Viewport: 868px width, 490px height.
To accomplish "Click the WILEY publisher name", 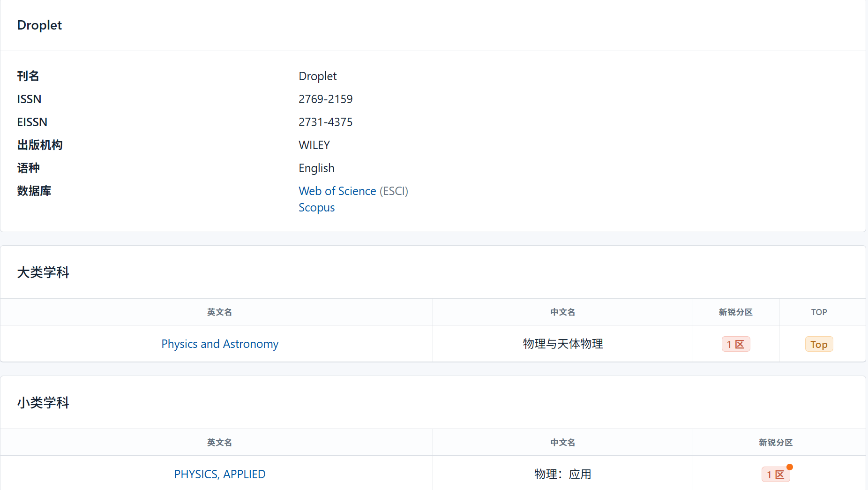I will [314, 145].
